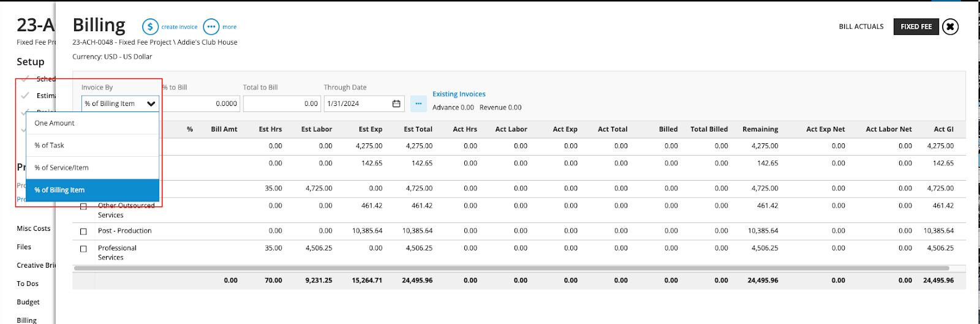The image size is (980, 324).
Task: Choose One Amount from Invoice By list
Action: 55,123
